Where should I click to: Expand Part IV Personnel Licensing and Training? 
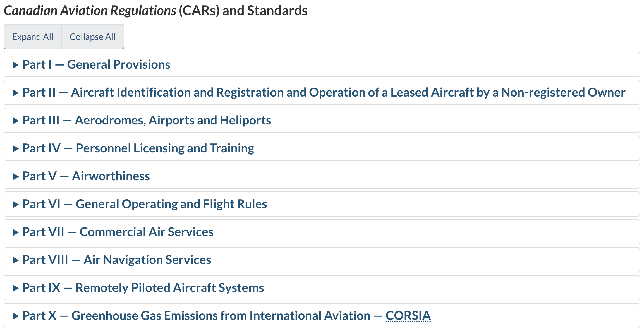[x=138, y=148]
